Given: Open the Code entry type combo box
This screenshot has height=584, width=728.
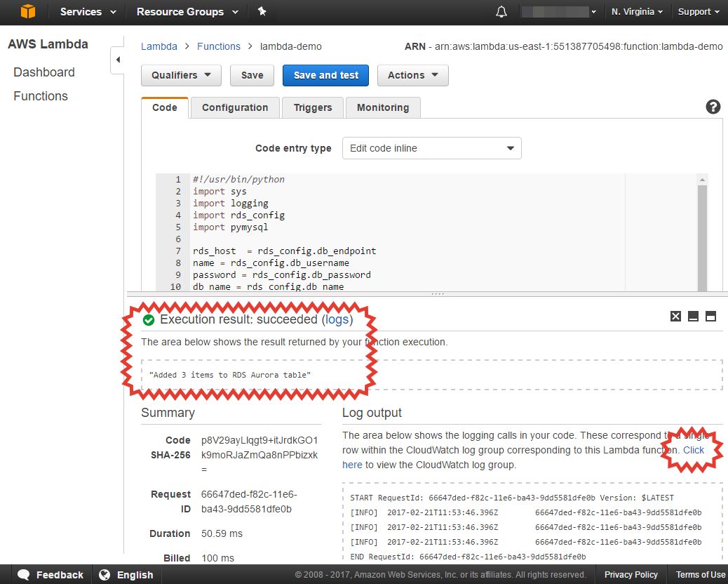Looking at the screenshot, I should pyautogui.click(x=432, y=148).
